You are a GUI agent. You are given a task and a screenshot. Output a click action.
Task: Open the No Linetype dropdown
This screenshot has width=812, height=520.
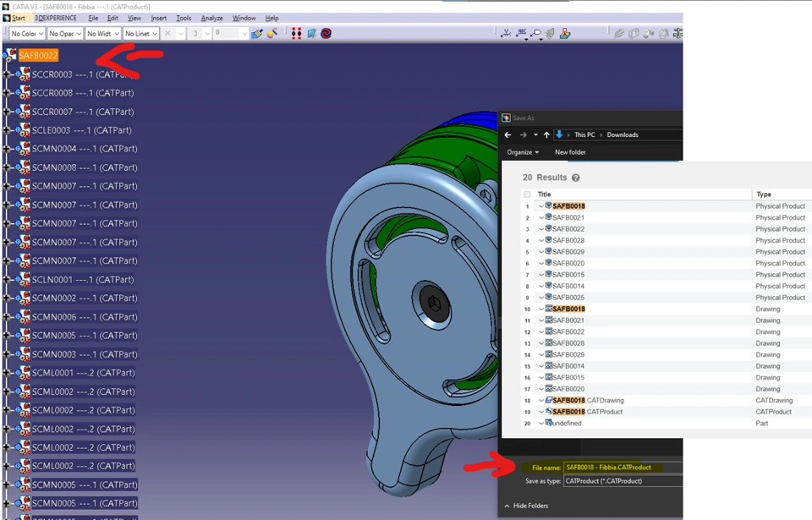(x=140, y=34)
